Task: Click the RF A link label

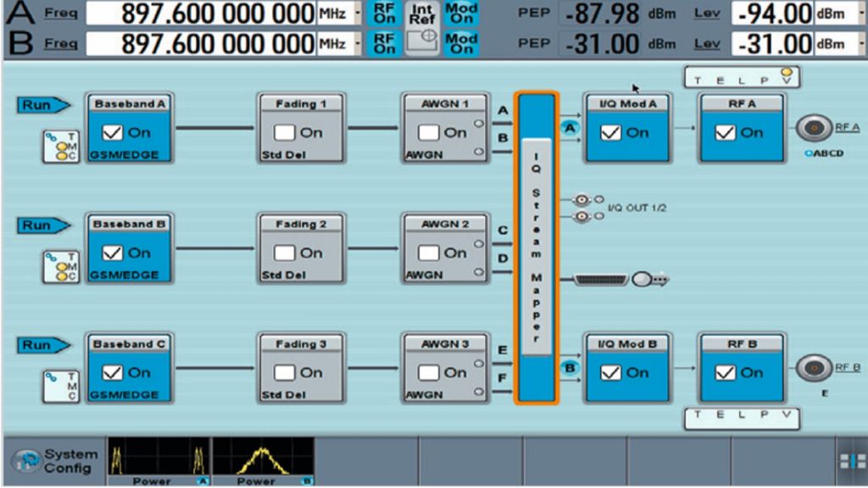Action: click(847, 127)
